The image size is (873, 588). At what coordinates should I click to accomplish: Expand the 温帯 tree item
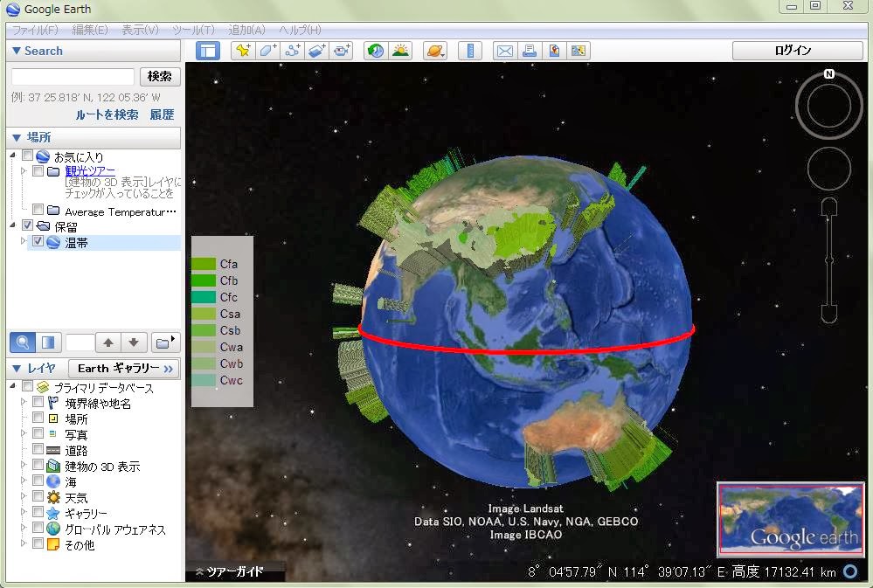[24, 241]
